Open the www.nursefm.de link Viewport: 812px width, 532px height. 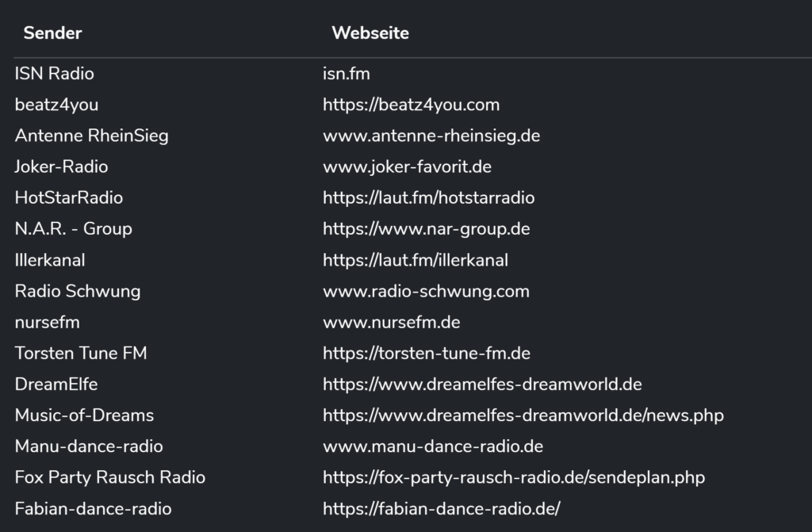coord(391,323)
